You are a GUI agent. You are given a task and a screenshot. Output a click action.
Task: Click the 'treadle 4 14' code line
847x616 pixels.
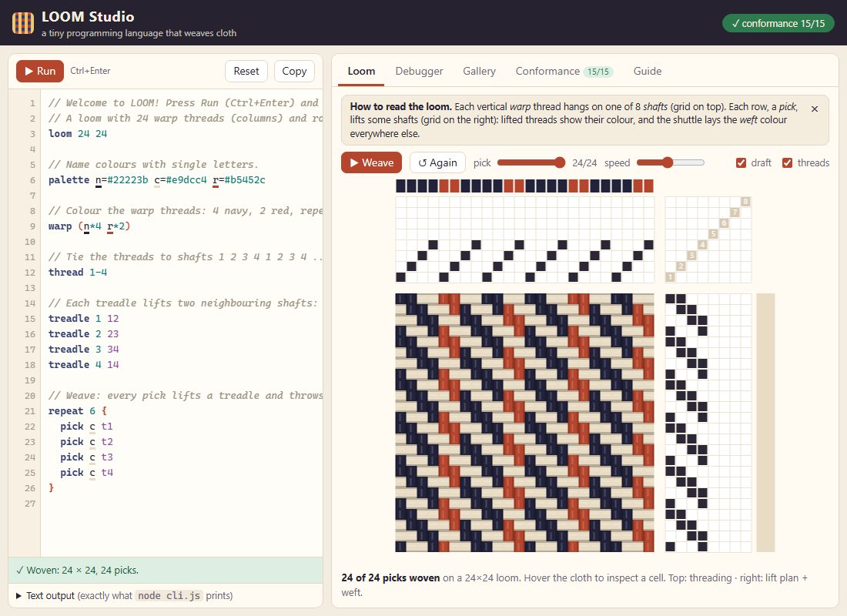pos(84,365)
